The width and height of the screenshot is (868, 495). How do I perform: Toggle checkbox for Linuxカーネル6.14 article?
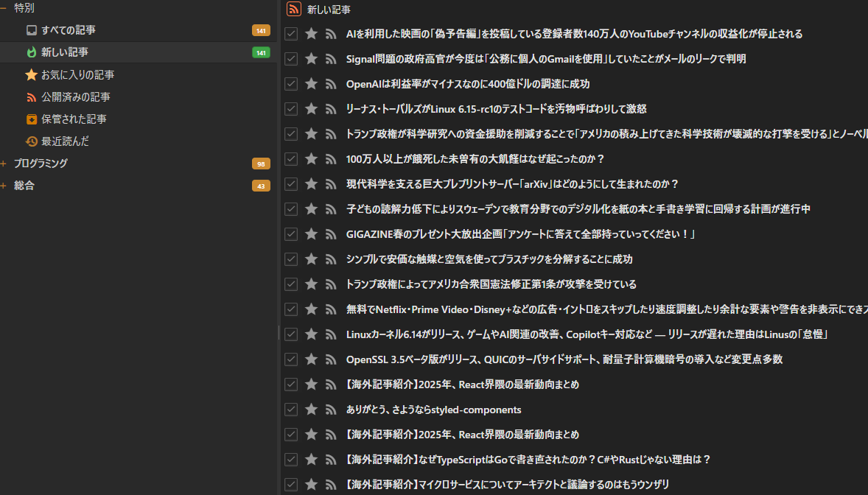click(x=291, y=334)
